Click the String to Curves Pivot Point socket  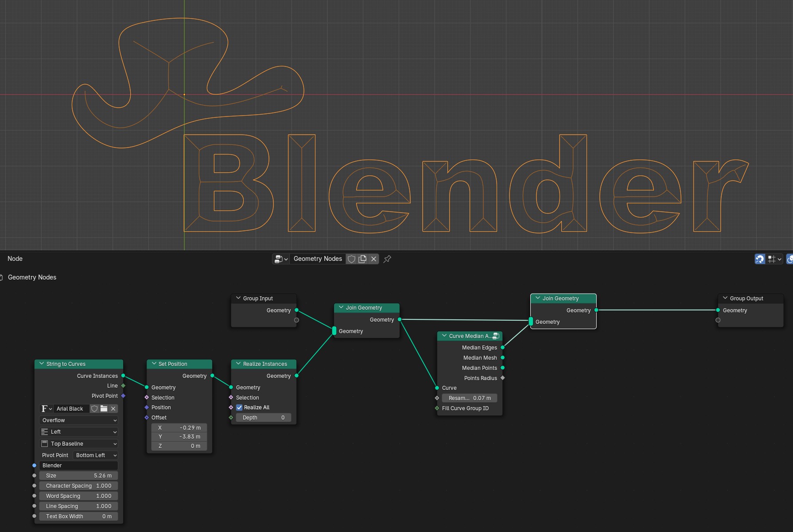[x=123, y=396]
